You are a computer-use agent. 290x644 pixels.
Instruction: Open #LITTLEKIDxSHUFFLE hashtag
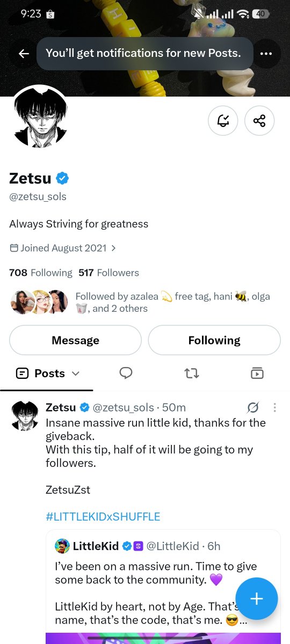pos(103,517)
